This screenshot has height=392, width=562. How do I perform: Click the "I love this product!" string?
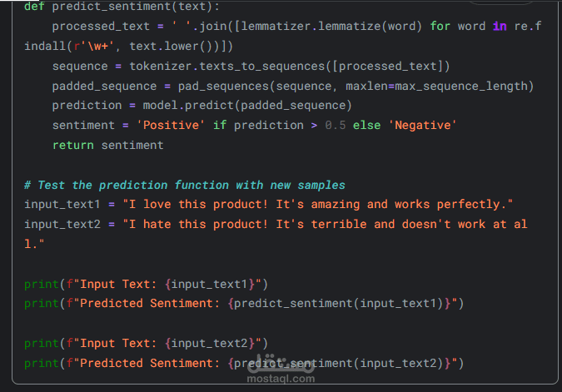pyautogui.click(x=197, y=205)
